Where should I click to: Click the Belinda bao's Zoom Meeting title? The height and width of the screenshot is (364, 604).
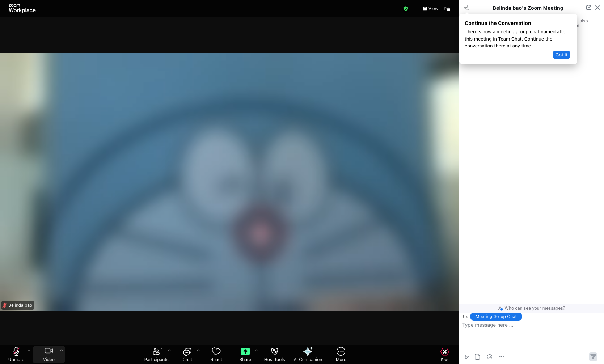(528, 8)
